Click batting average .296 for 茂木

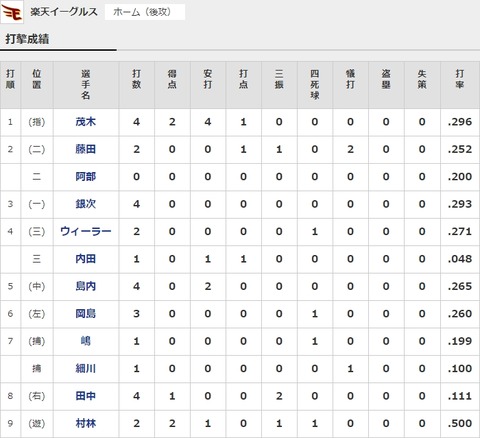click(460, 122)
